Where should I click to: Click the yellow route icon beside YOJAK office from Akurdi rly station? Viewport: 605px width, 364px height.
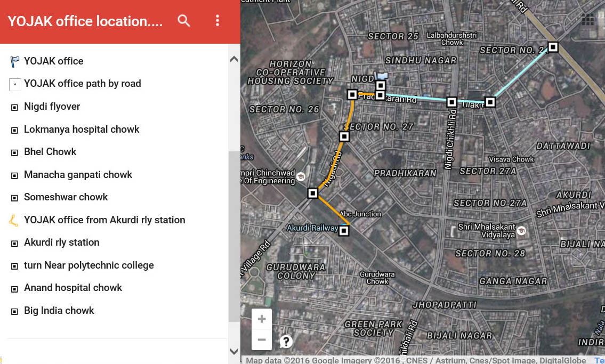[x=14, y=220]
